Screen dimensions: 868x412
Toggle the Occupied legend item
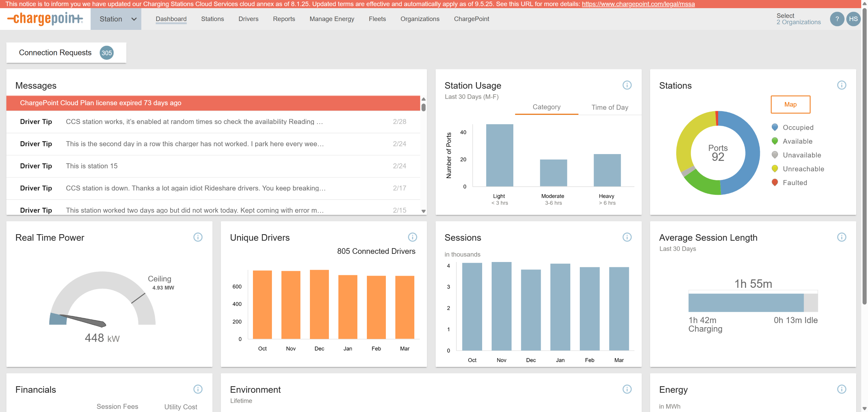coord(797,128)
